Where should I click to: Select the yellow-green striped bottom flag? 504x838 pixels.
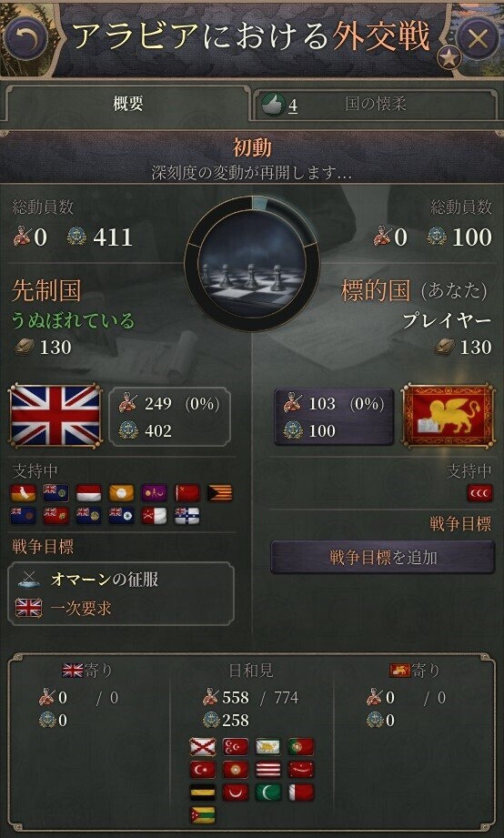pos(203,815)
